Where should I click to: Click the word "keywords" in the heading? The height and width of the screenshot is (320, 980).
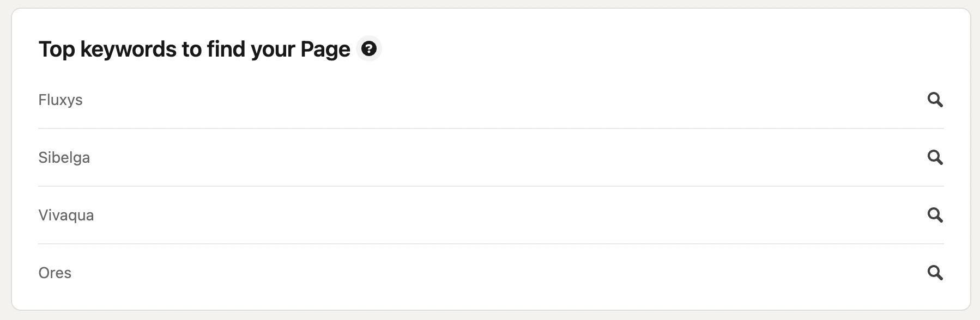click(x=128, y=50)
